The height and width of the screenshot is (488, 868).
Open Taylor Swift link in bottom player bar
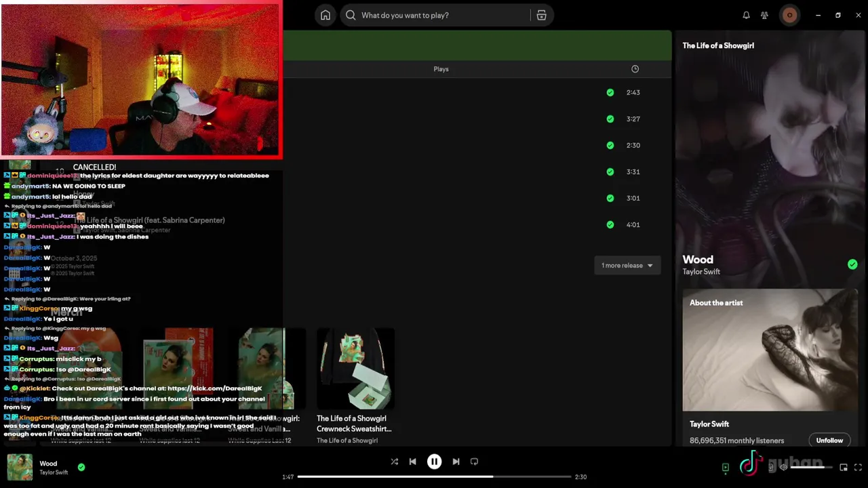pyautogui.click(x=54, y=472)
